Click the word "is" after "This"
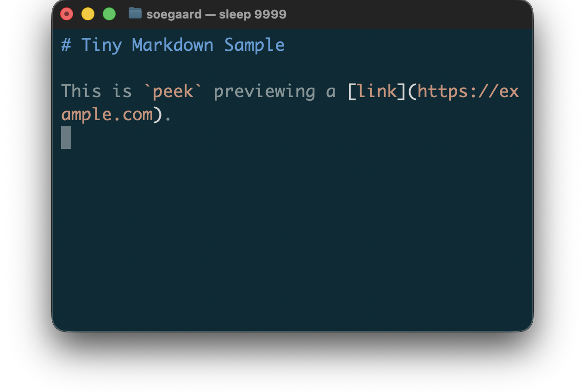This screenshot has height=392, width=585. click(x=122, y=91)
